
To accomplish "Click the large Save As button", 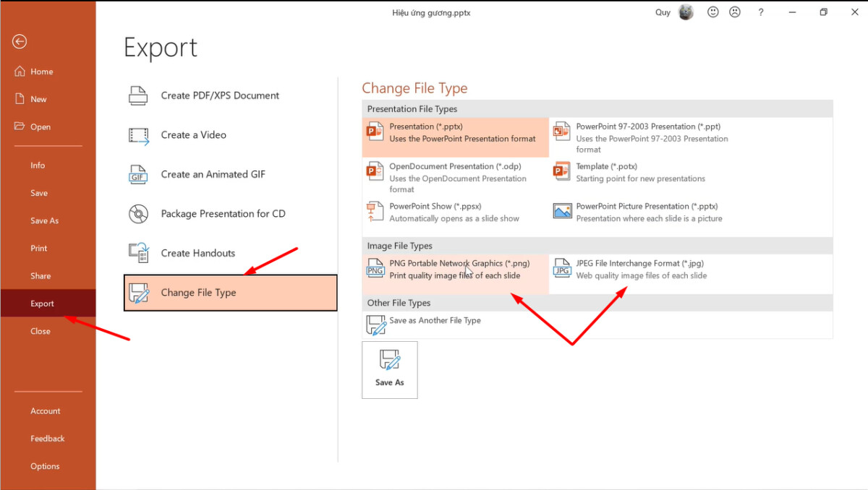I will pyautogui.click(x=390, y=370).
